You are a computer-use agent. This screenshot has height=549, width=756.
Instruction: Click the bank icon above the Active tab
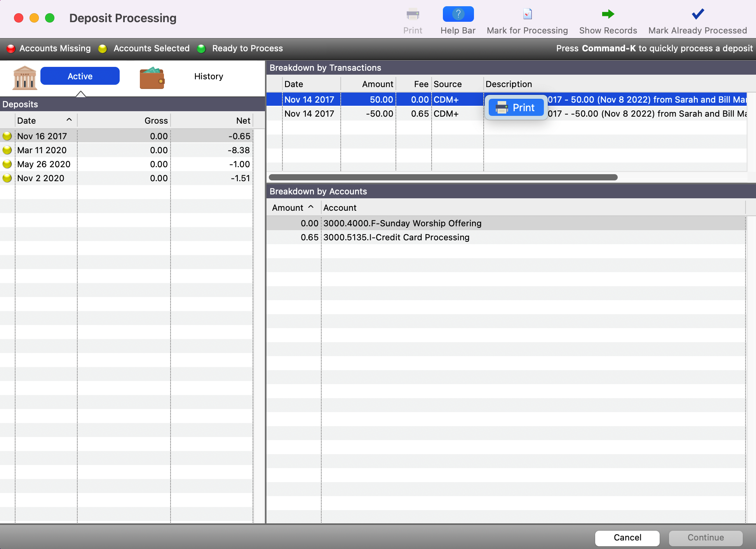24,77
